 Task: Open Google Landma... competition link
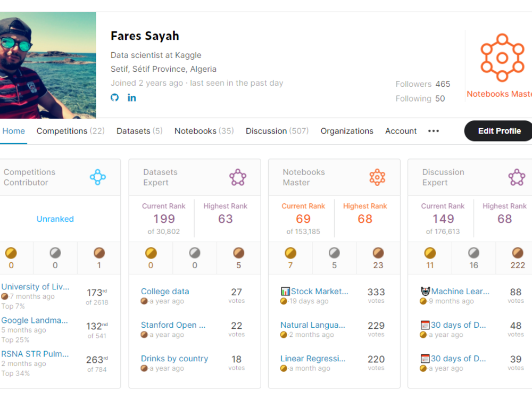tap(35, 320)
